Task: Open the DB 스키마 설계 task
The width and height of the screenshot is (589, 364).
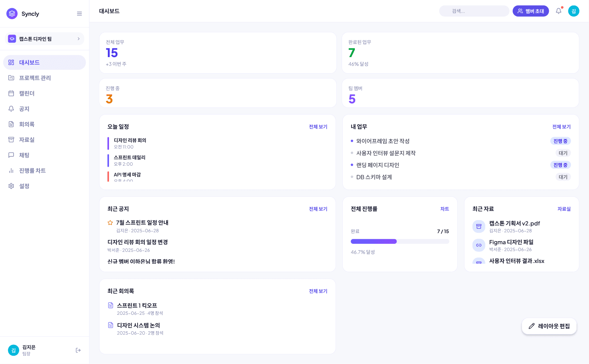Action: [x=374, y=177]
